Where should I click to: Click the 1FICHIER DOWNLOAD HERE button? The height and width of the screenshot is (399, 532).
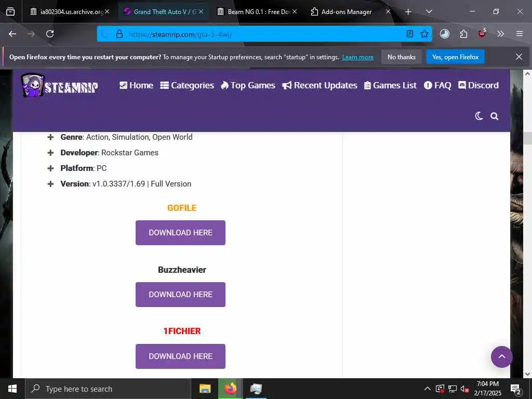(180, 356)
